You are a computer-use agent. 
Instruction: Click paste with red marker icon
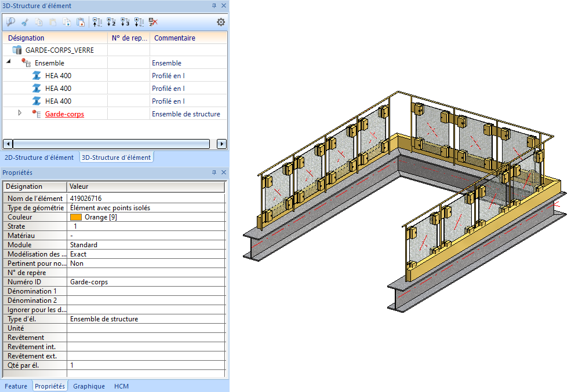(81, 22)
